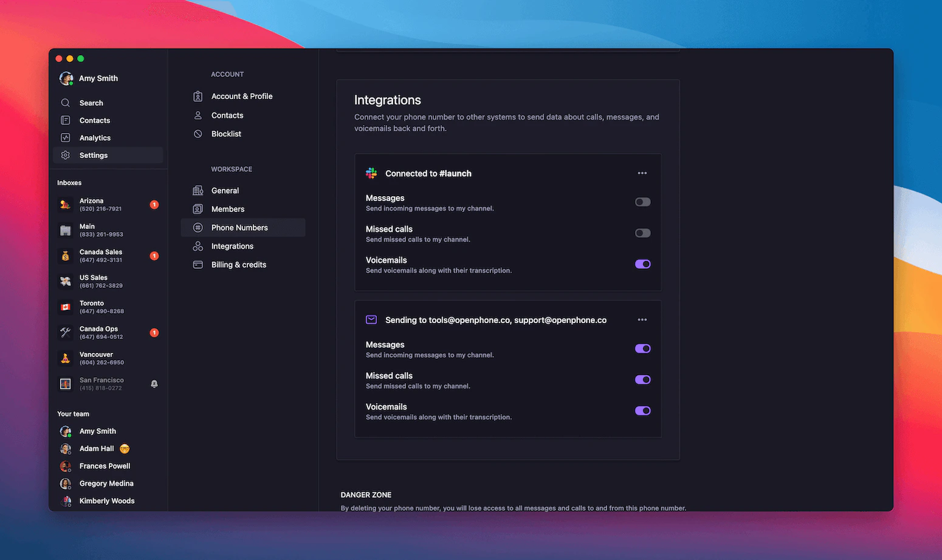Turn on Missed calls for the Slack channel
This screenshot has width=942, height=560.
click(642, 233)
